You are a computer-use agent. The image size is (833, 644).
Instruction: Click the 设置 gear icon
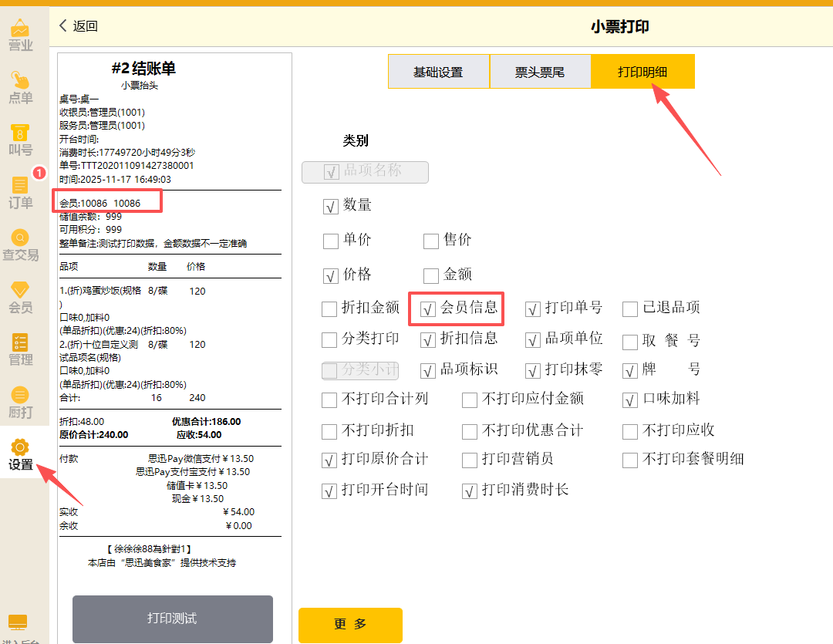pos(21,448)
